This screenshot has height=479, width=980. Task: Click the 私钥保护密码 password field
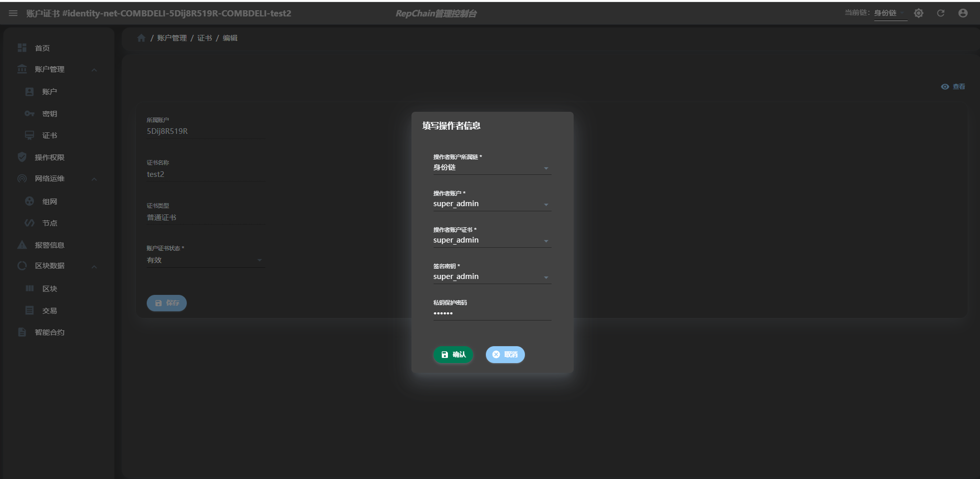(x=492, y=313)
